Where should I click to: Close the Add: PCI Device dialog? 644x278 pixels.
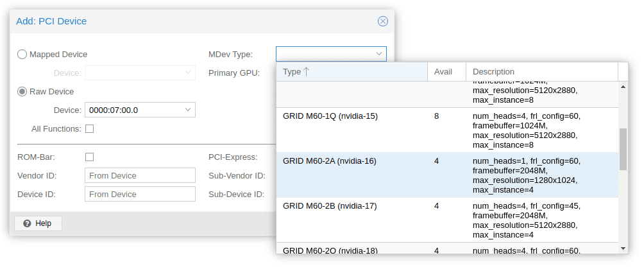coord(383,21)
